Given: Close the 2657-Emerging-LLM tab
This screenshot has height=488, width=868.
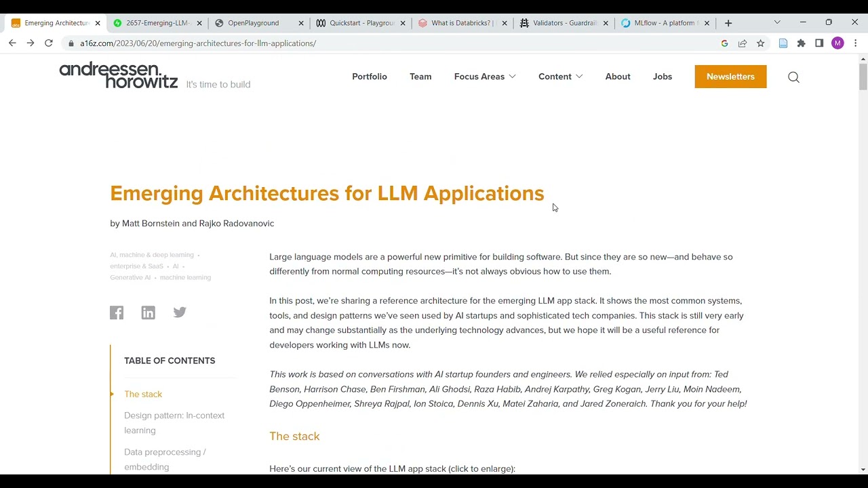Looking at the screenshot, I should 199,23.
